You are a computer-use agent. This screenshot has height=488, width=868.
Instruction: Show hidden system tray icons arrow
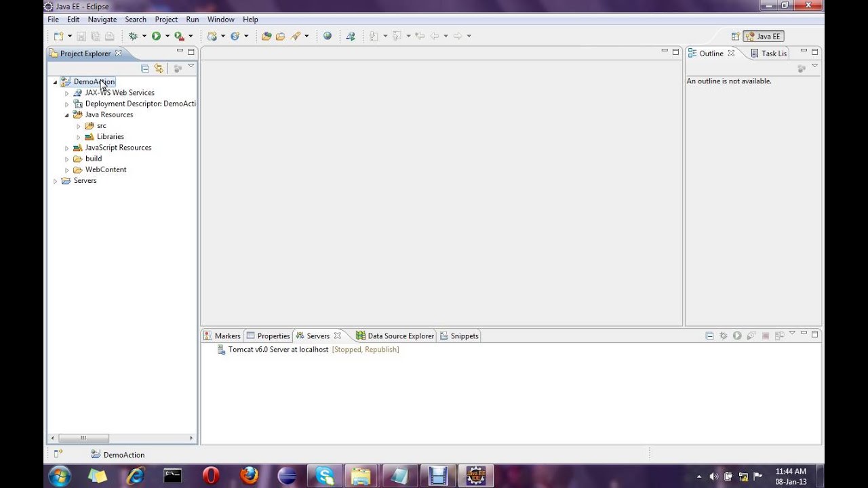coord(699,476)
